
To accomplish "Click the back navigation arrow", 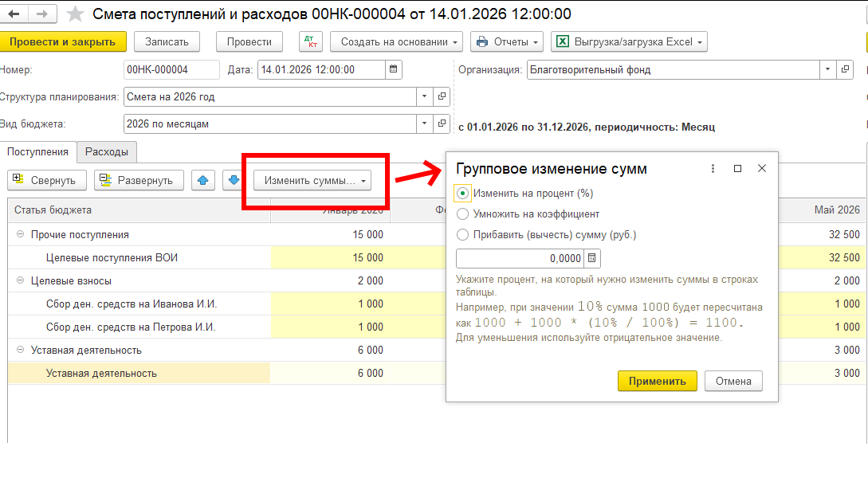I will (16, 14).
